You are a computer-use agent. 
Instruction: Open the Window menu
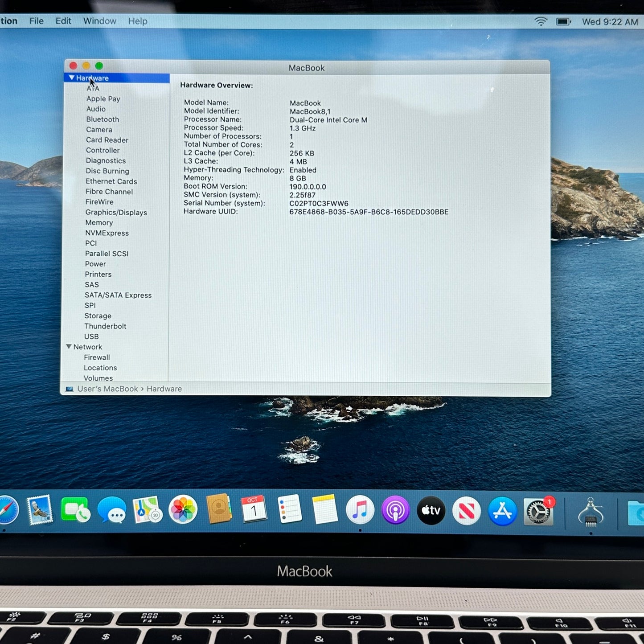(99, 21)
